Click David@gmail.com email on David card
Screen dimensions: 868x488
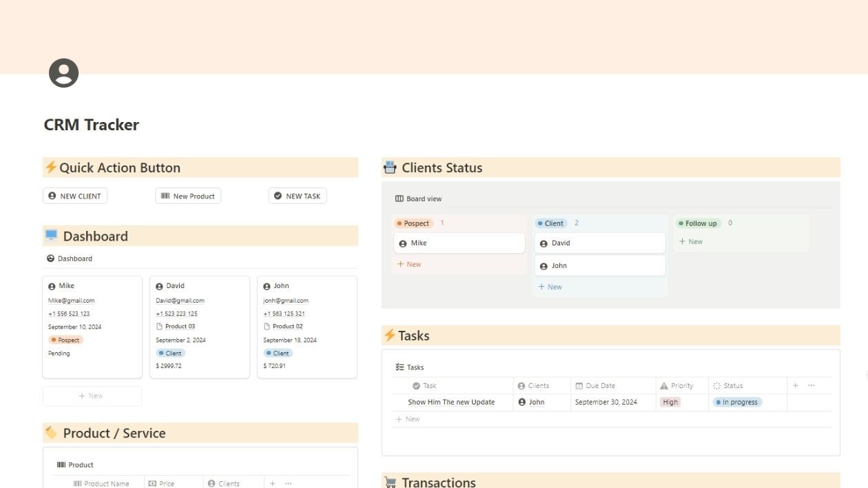[180, 301]
